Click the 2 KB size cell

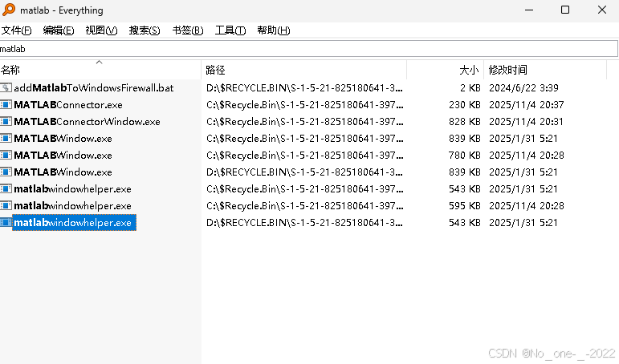[x=470, y=87]
